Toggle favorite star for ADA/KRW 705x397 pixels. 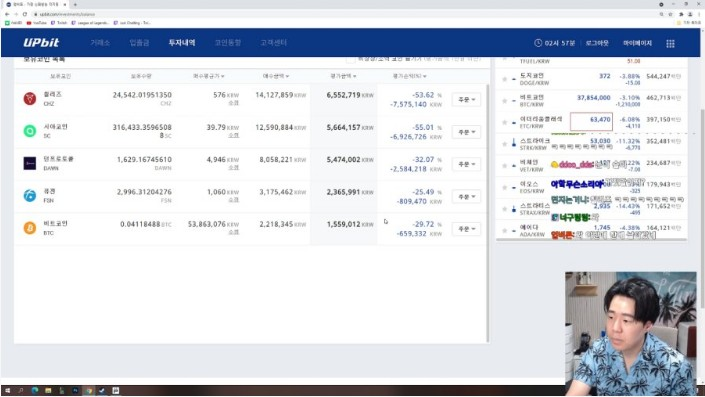pos(504,231)
